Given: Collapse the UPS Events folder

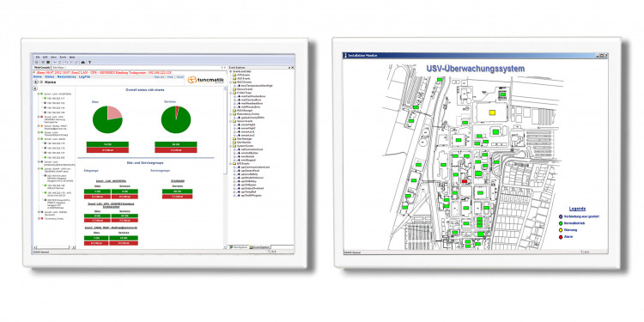Looking at the screenshot, I should [230, 164].
